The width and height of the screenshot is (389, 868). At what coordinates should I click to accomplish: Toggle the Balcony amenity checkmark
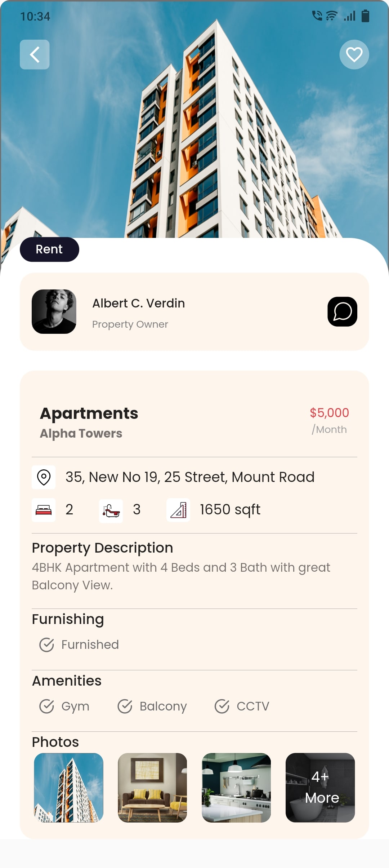pos(125,706)
